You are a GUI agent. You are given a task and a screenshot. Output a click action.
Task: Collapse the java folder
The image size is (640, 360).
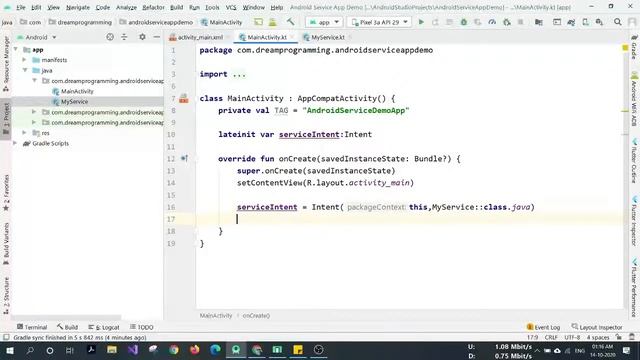(25, 70)
